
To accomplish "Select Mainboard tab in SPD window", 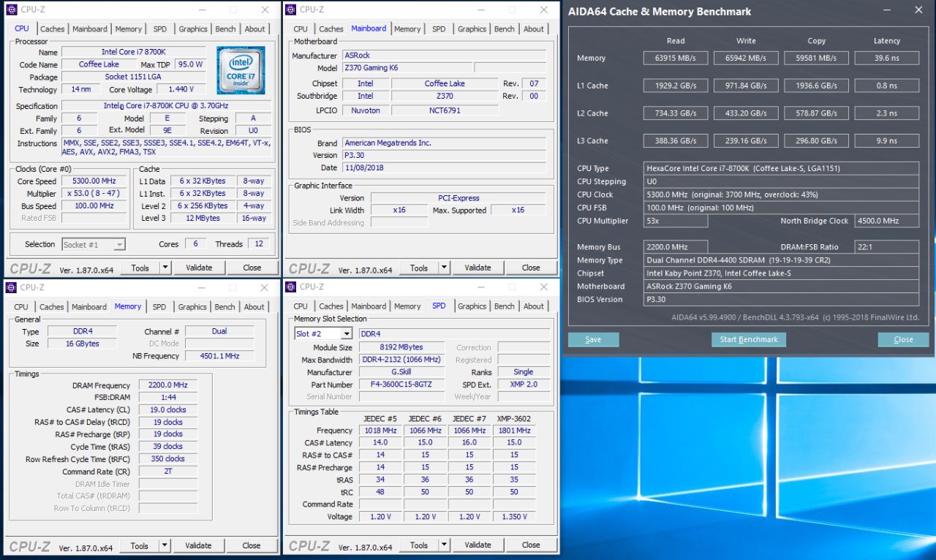I will pyautogui.click(x=369, y=306).
